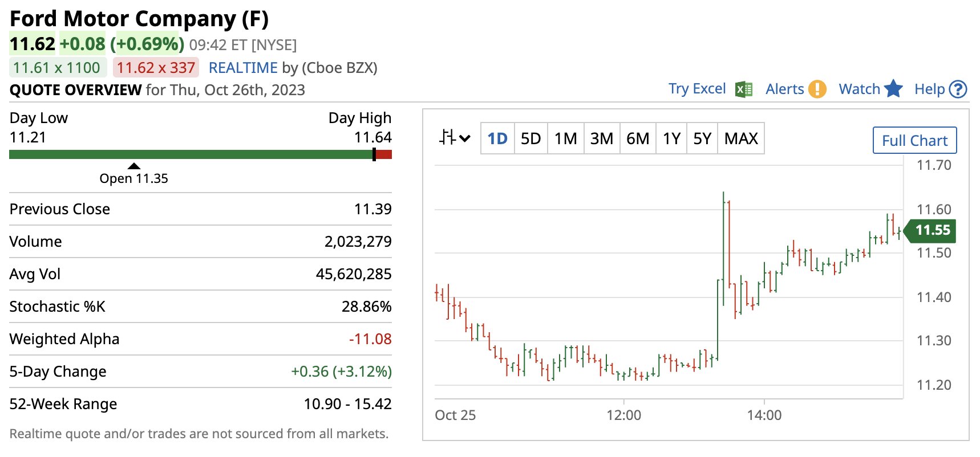Switch chart to 1M period
Screen dimensions: 980x457
pos(566,138)
